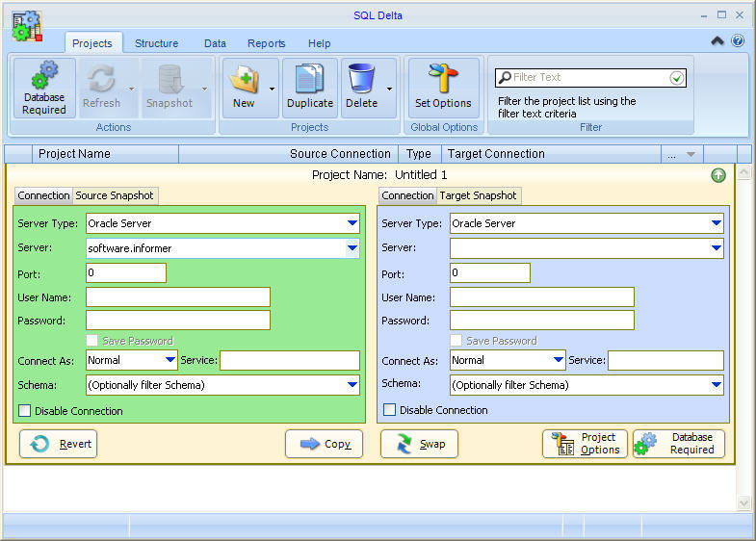The width and height of the screenshot is (756, 541).
Task: Expand target Schema filter dropdown
Action: (716, 384)
